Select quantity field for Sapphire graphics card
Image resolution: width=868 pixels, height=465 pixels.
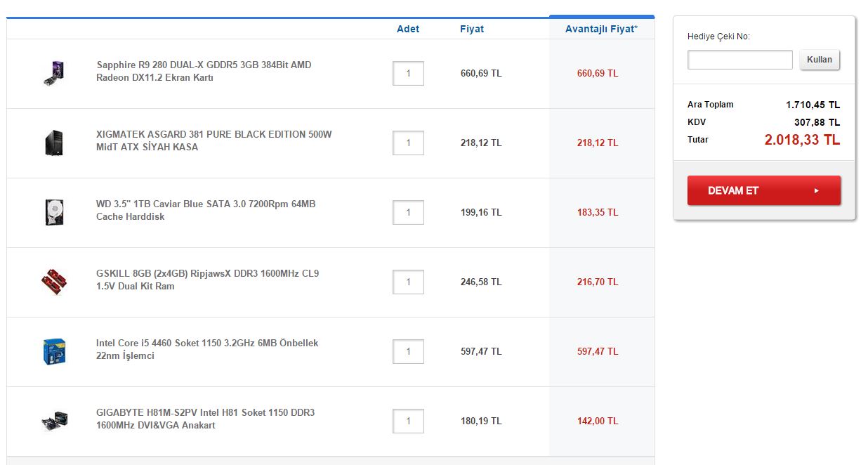(408, 73)
